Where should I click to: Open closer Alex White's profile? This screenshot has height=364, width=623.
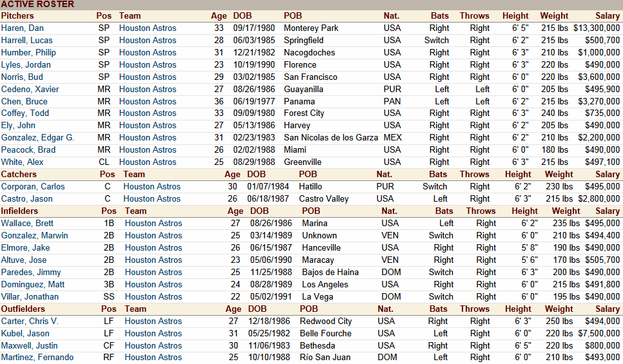tap(22, 162)
